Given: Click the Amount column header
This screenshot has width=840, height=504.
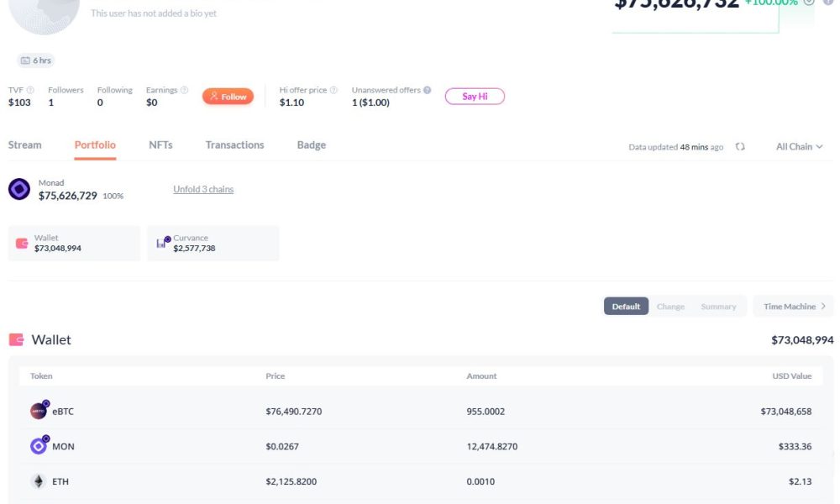Looking at the screenshot, I should (481, 376).
